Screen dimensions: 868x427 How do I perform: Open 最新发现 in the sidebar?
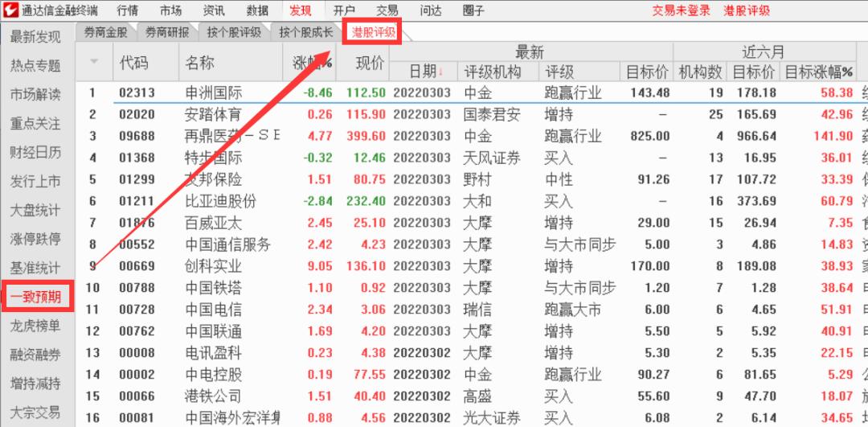35,37
